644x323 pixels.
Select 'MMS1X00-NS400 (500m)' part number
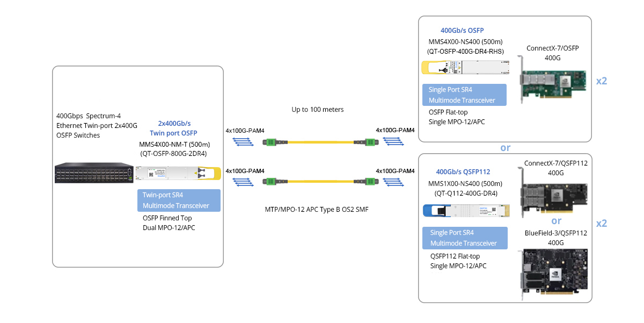tap(466, 183)
